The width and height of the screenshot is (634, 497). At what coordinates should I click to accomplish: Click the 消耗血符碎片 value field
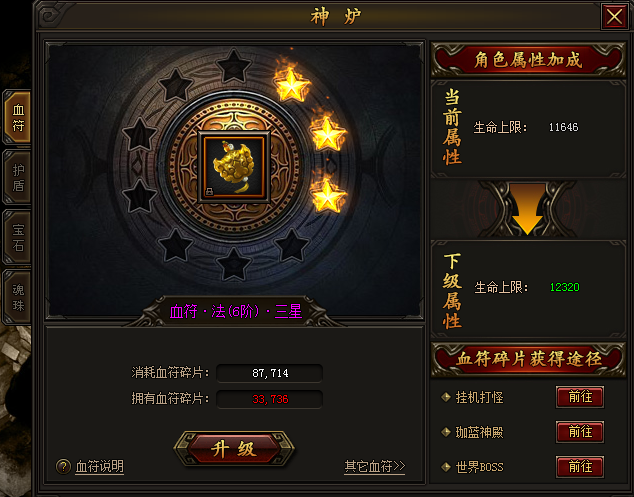(x=270, y=373)
